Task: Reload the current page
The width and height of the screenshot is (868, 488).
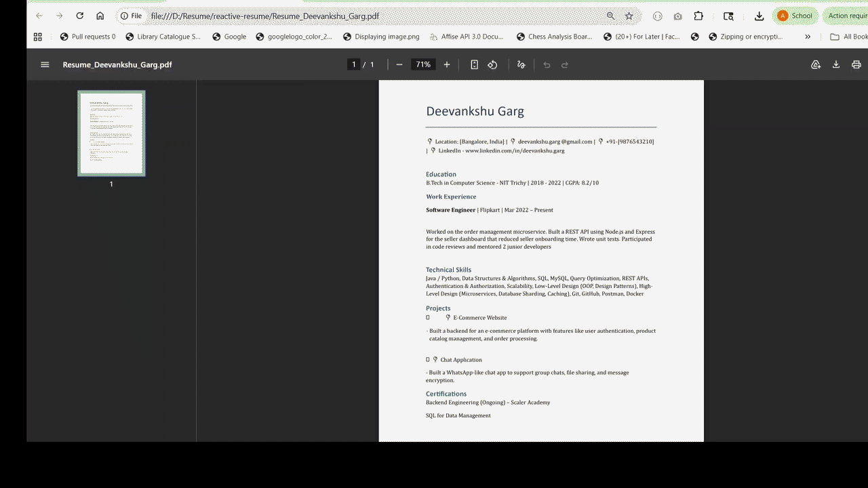Action: click(x=80, y=16)
